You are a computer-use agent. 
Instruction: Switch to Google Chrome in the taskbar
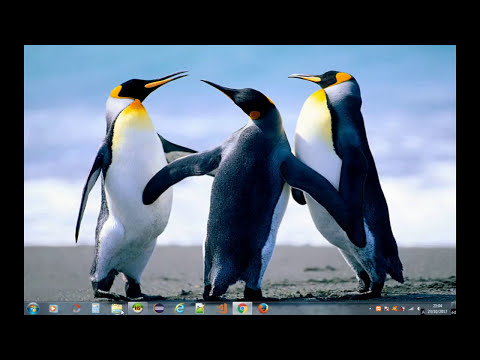click(242, 308)
